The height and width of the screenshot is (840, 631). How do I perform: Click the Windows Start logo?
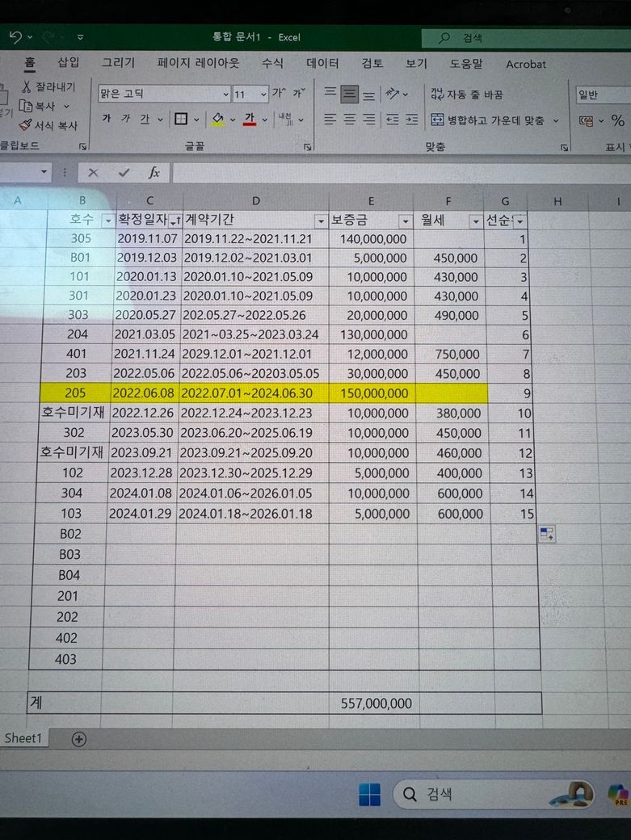369,795
